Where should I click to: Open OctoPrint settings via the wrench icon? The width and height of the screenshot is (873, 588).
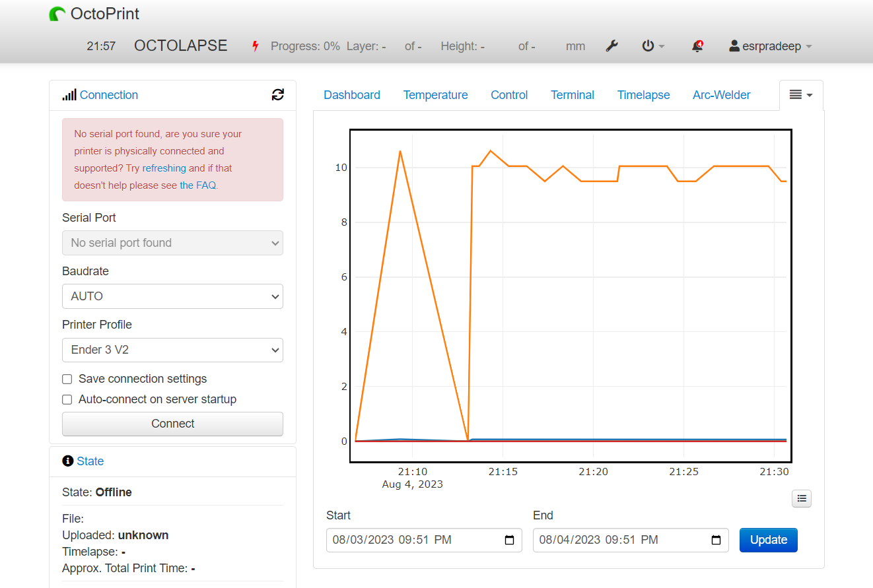click(611, 46)
